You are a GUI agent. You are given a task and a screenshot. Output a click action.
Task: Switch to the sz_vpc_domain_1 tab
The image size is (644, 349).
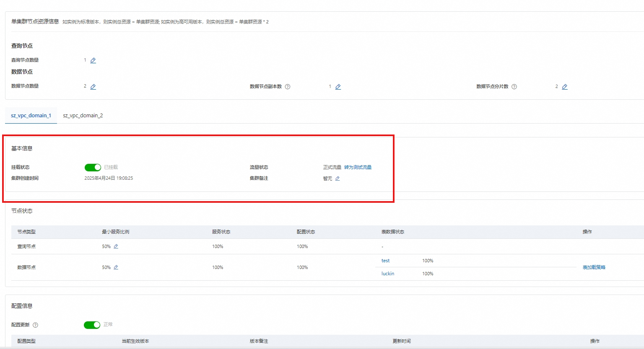pyautogui.click(x=31, y=116)
